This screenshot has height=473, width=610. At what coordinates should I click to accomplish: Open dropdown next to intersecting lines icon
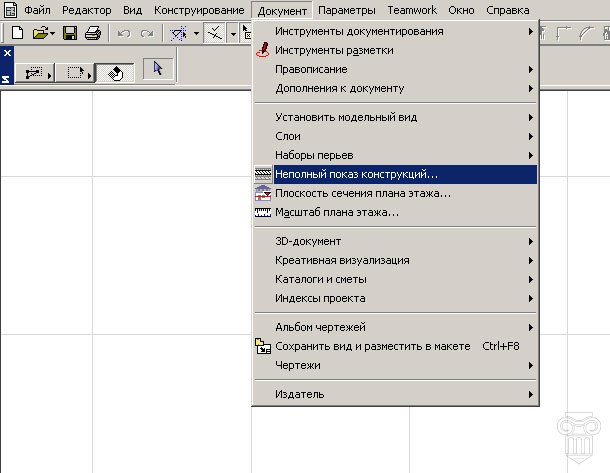[x=233, y=34]
